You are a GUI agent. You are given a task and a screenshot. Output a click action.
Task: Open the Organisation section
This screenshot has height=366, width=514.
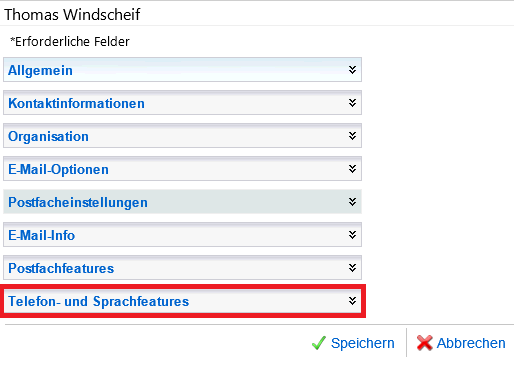182,136
